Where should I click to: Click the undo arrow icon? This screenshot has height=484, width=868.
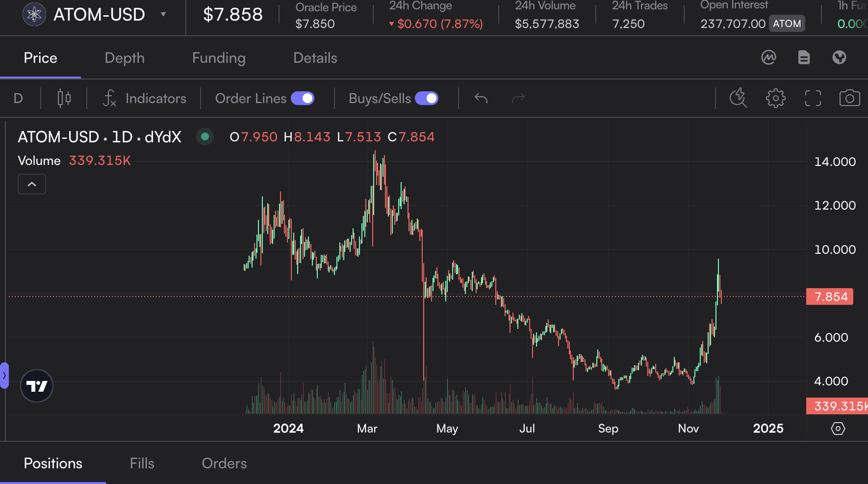point(481,98)
